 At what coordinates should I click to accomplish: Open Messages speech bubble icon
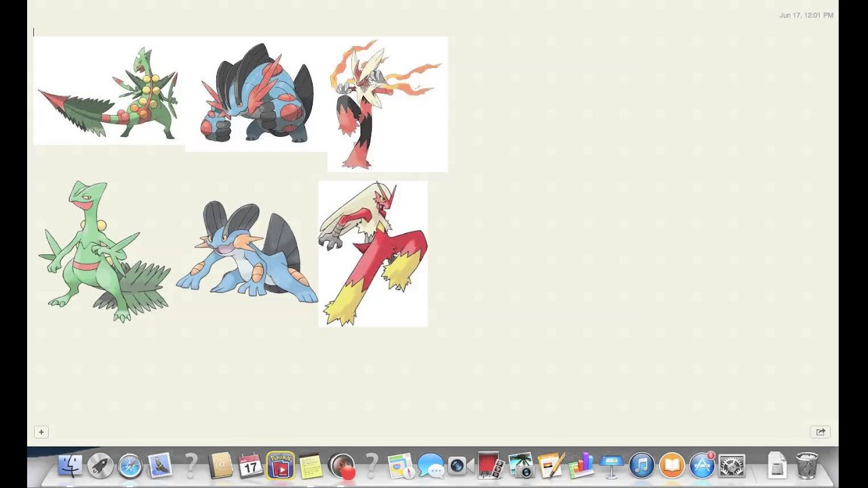tap(431, 466)
